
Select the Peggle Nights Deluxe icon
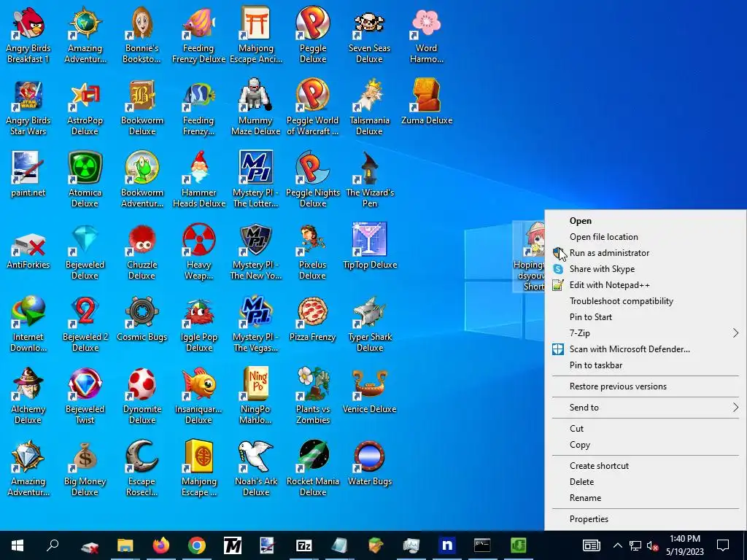(312, 168)
